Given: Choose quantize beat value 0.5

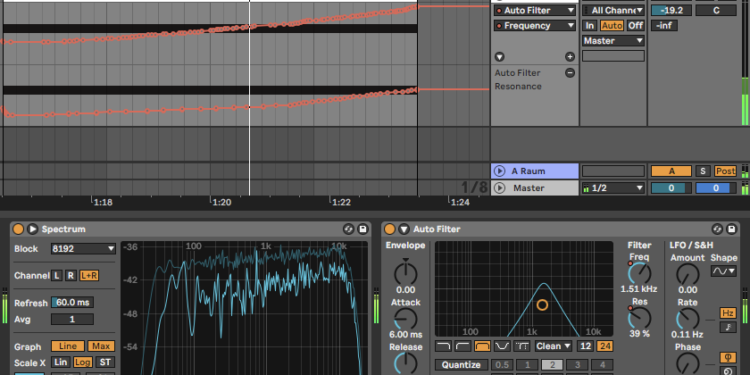Looking at the screenshot, I should coord(502,365).
